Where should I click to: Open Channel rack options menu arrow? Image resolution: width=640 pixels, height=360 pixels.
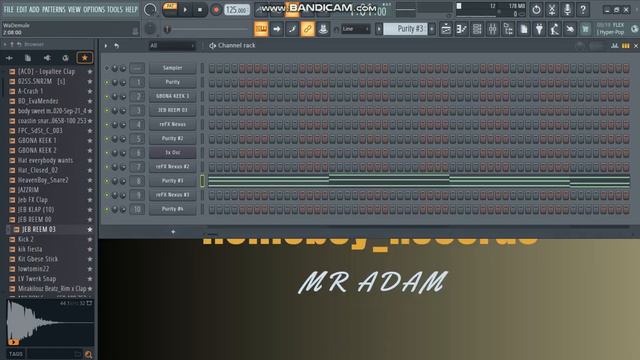click(x=106, y=46)
